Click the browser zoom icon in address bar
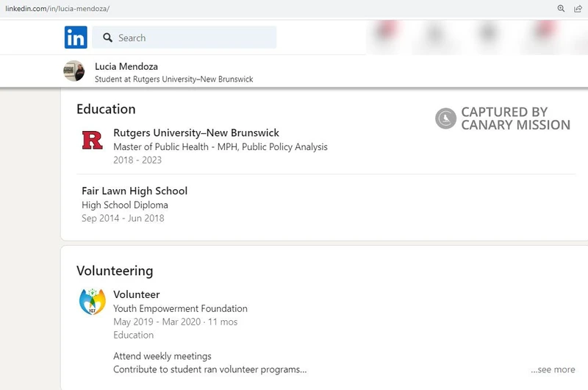Image resolution: width=588 pixels, height=390 pixels. pyautogui.click(x=561, y=8)
